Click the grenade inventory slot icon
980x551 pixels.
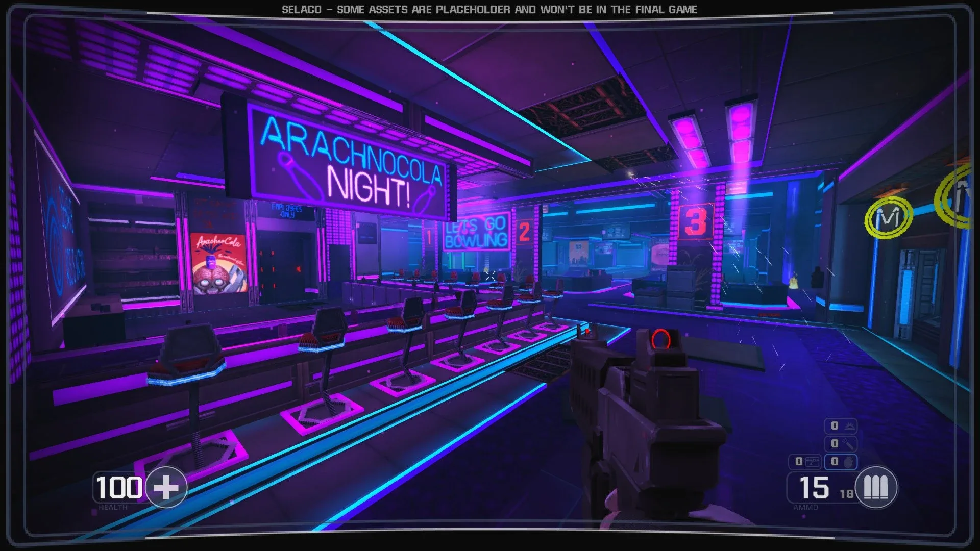pyautogui.click(x=848, y=462)
